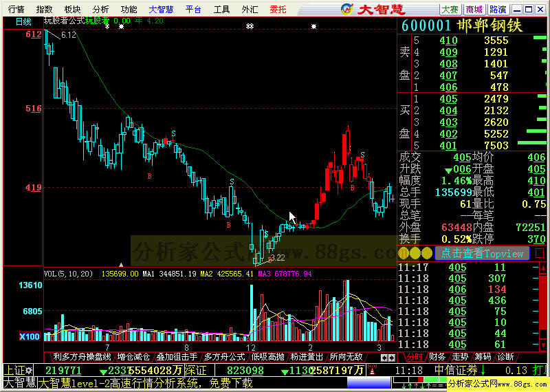Screen dimensions: 550x392
Task: Click the 6.12 high price annotation
Action: 68,35
